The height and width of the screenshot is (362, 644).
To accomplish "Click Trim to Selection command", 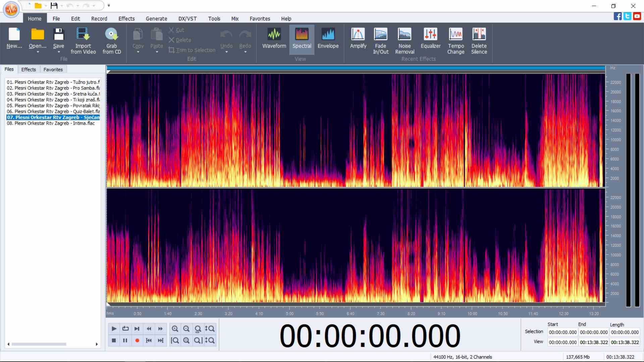I will [192, 50].
